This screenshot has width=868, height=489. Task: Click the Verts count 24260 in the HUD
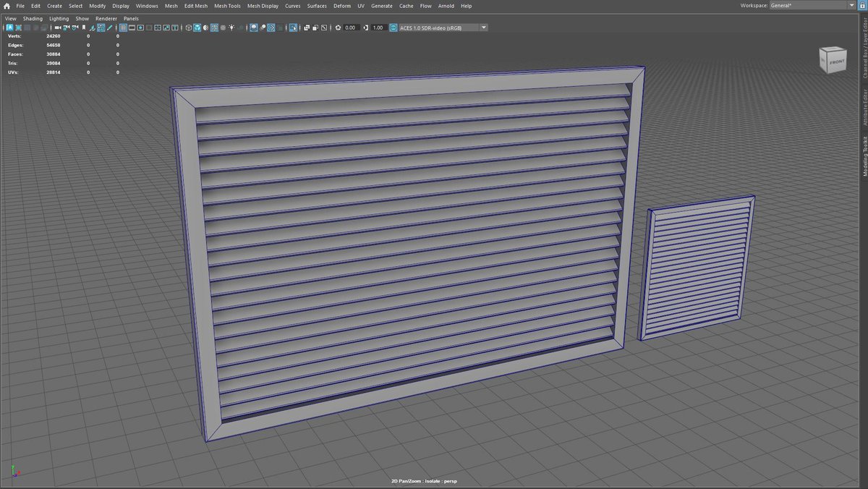click(x=54, y=35)
